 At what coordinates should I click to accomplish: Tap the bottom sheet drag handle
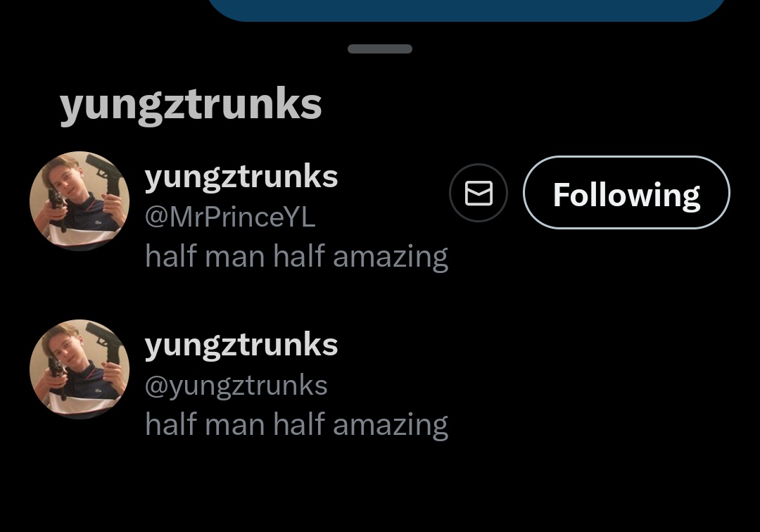380,49
